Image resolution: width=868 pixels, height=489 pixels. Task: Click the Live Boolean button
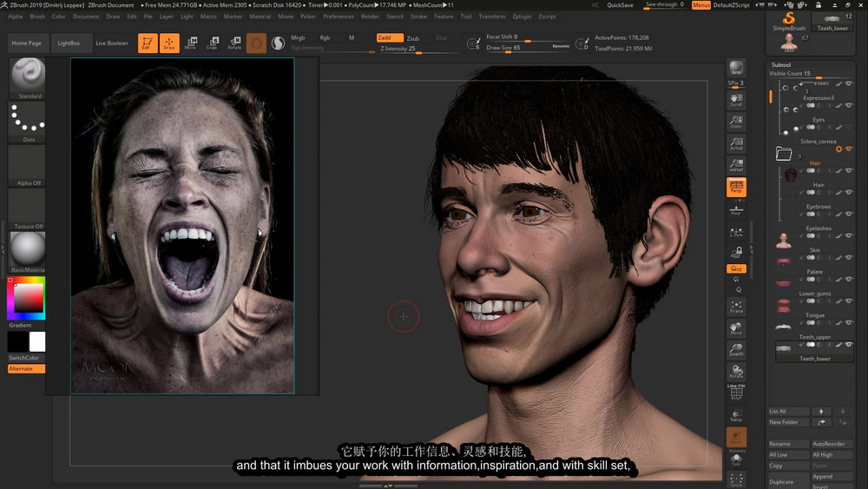click(x=112, y=43)
